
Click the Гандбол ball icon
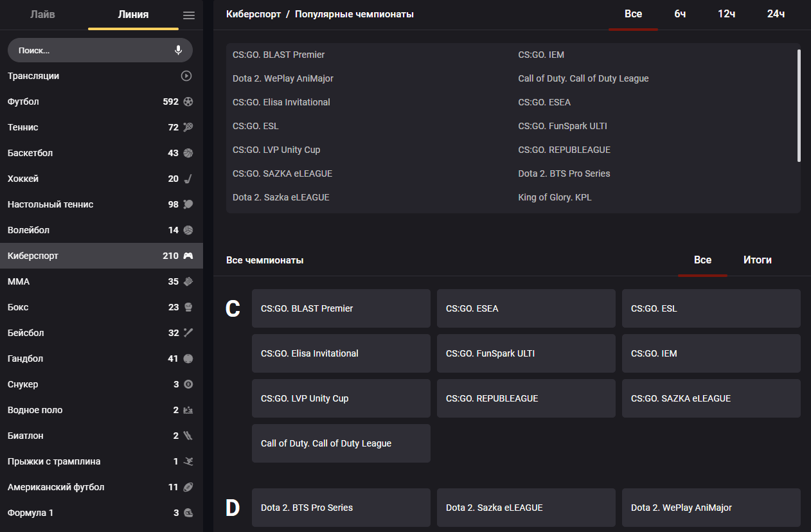pos(188,359)
